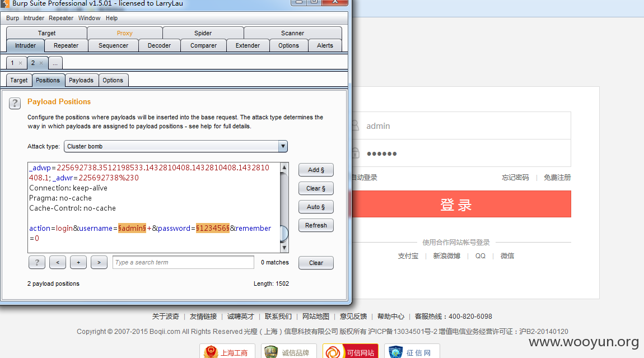
Task: Open the Alerts tab
Action: (325, 45)
